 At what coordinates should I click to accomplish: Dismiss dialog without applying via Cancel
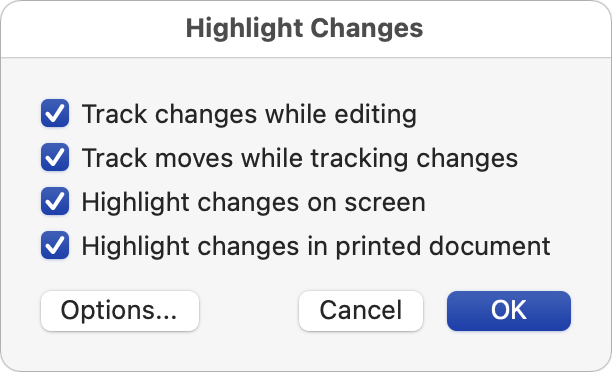pyautogui.click(x=361, y=311)
